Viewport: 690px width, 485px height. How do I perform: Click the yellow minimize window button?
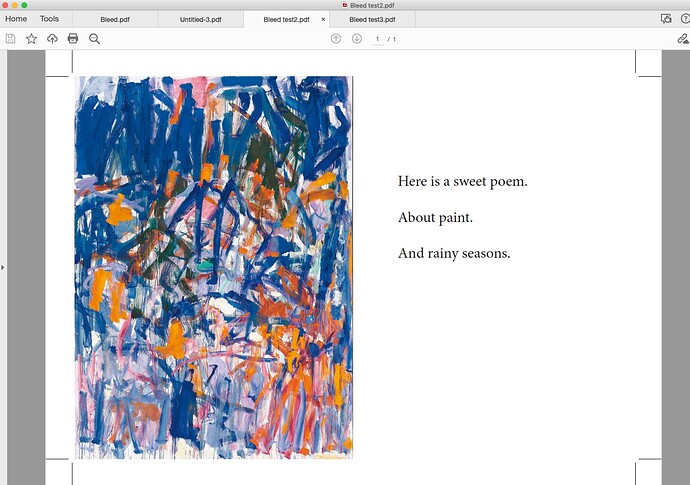[15, 5]
